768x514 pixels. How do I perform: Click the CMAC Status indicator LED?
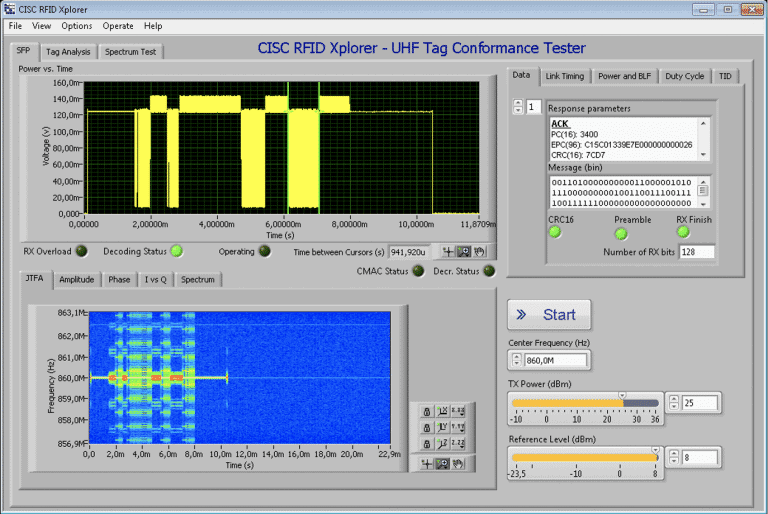[418, 271]
